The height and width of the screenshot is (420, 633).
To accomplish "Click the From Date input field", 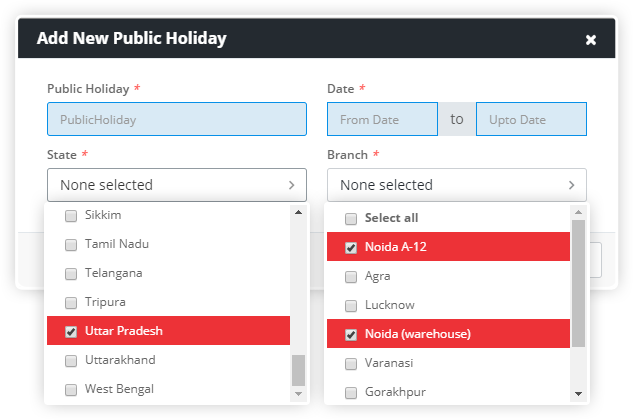I will 382,119.
